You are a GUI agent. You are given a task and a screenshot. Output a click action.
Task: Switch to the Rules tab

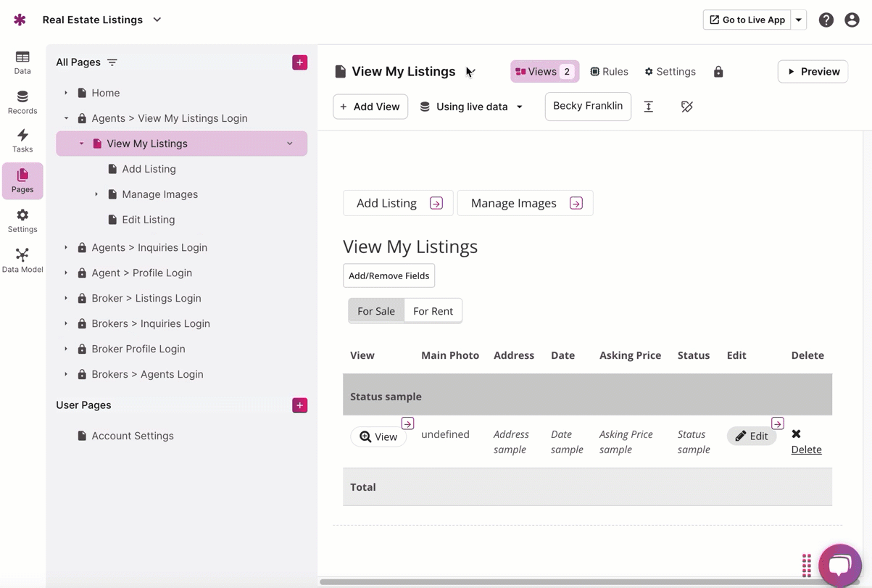tap(609, 72)
